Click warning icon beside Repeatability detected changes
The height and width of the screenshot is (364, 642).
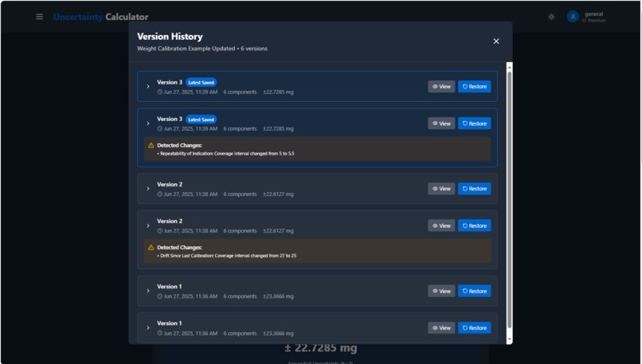point(151,145)
